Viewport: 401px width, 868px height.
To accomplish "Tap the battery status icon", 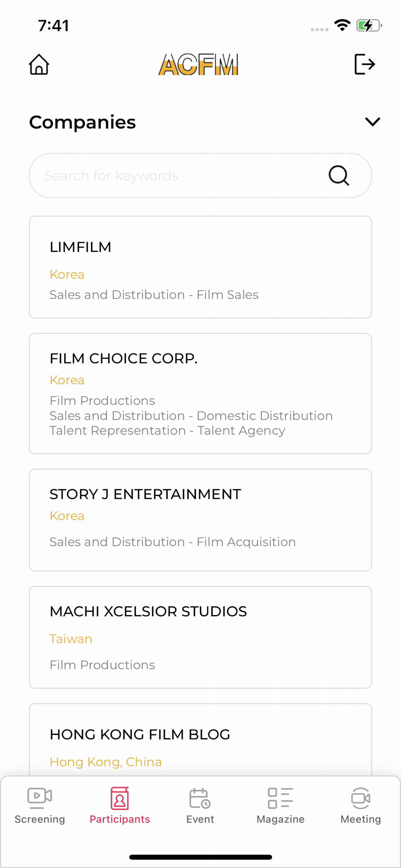I will coord(369,26).
